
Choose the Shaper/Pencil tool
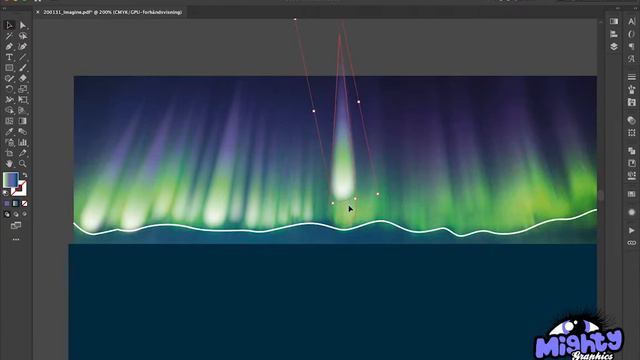point(9,78)
